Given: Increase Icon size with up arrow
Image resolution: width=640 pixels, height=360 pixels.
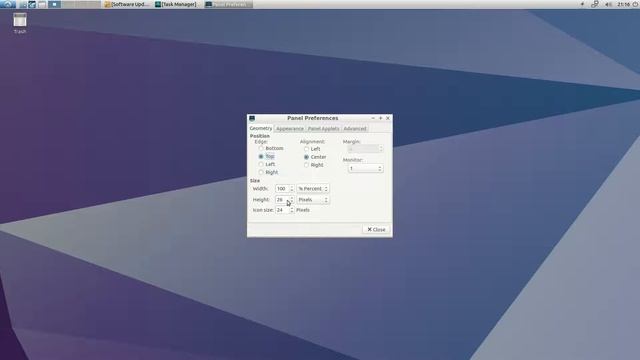Looking at the screenshot, I should [x=291, y=208].
